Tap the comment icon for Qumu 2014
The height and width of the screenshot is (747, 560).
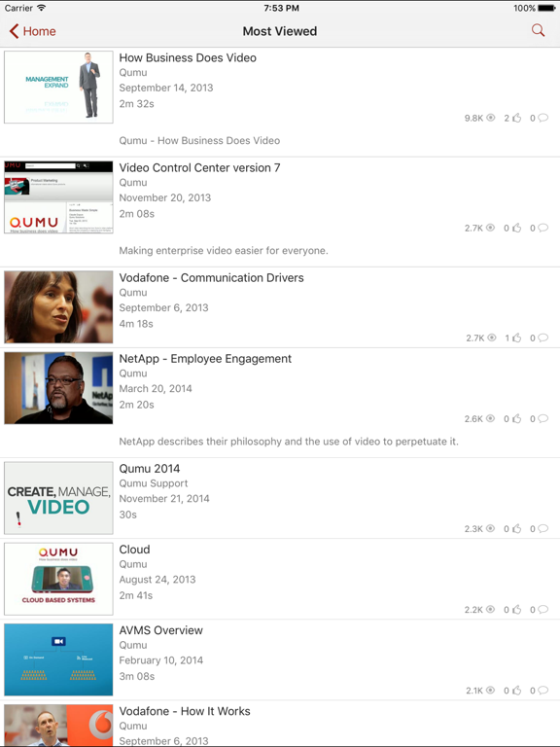tap(542, 528)
